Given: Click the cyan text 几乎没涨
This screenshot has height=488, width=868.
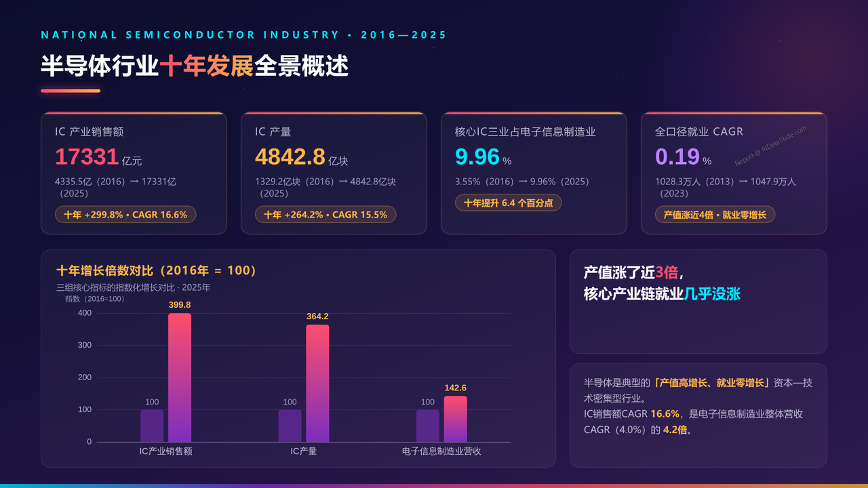Looking at the screenshot, I should coord(711,294).
